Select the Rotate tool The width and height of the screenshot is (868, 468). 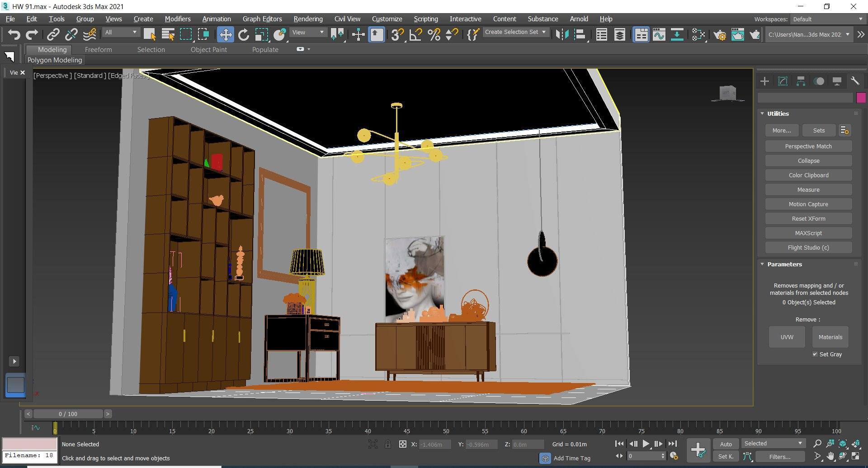coord(244,34)
